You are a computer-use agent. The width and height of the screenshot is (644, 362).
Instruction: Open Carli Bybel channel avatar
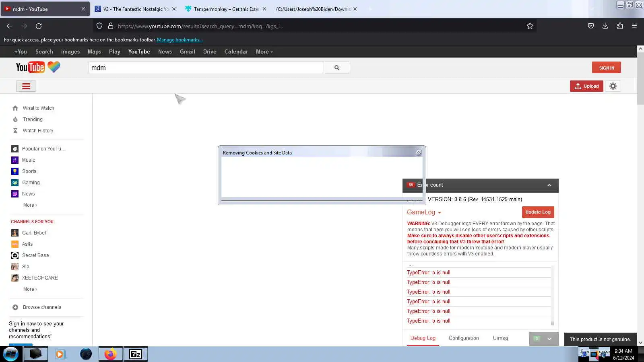point(15,233)
